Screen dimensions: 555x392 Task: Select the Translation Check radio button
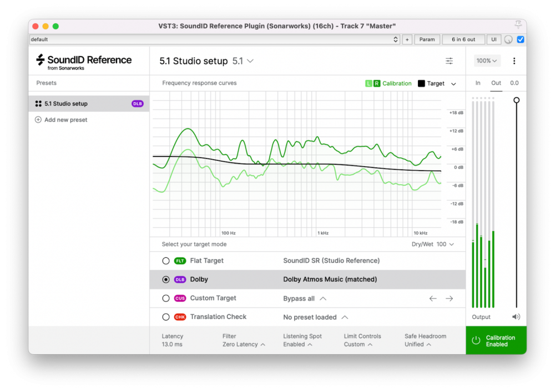click(x=166, y=317)
